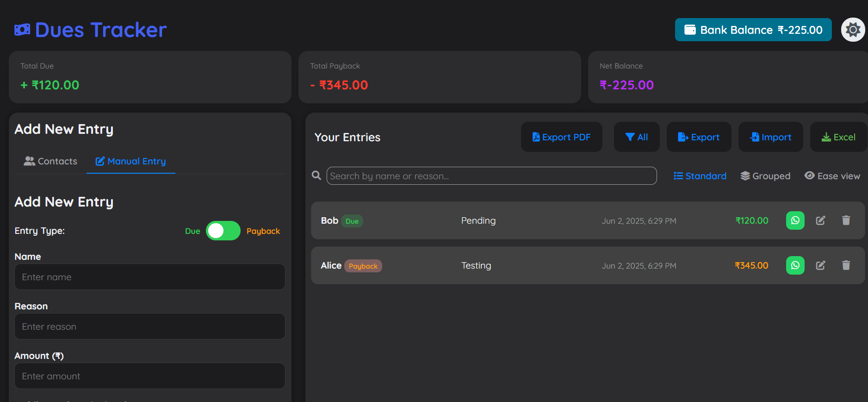The width and height of the screenshot is (868, 402).
Task: Switch to Grouped view
Action: (x=765, y=176)
